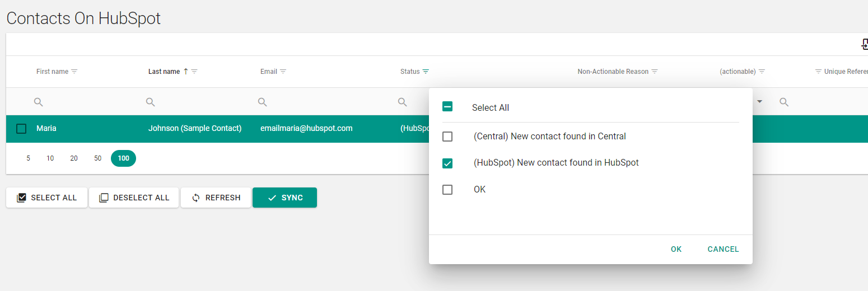
Task: Confirm the status filter with OK button
Action: [x=676, y=249]
